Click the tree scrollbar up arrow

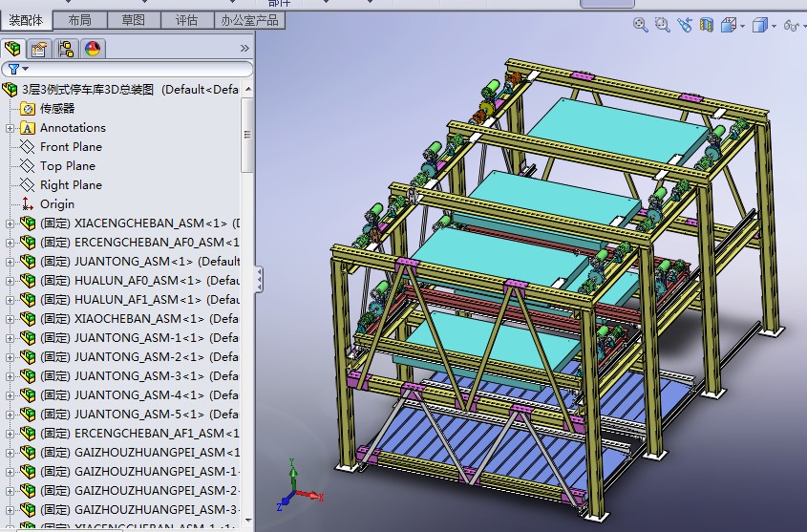(247, 91)
